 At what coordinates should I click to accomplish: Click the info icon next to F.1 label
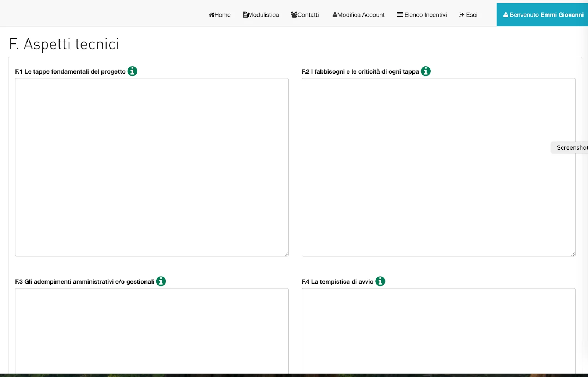click(x=132, y=71)
